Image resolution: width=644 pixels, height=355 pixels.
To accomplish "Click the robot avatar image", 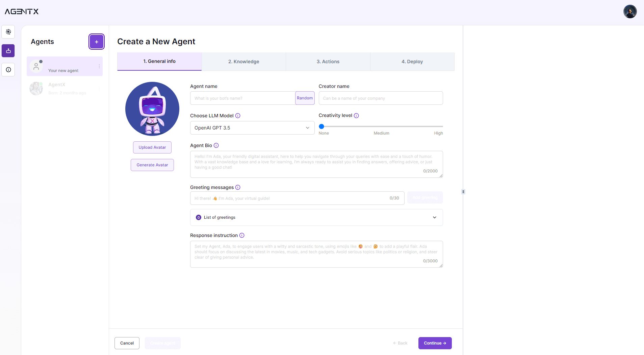I will pos(152,109).
